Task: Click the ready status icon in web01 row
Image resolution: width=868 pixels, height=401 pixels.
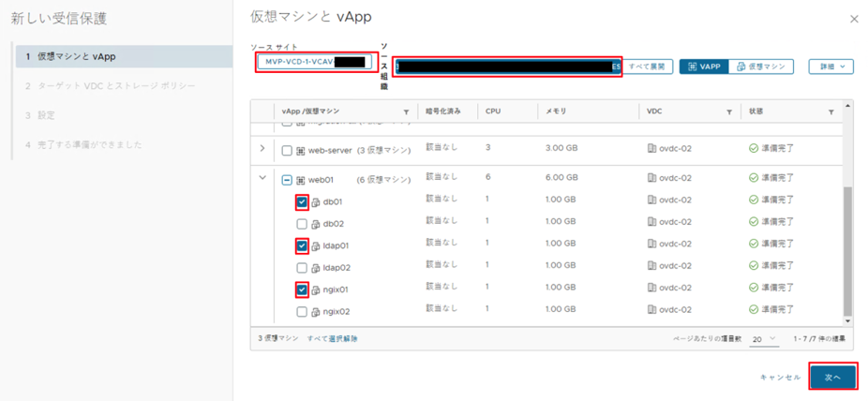Action: pos(753,178)
